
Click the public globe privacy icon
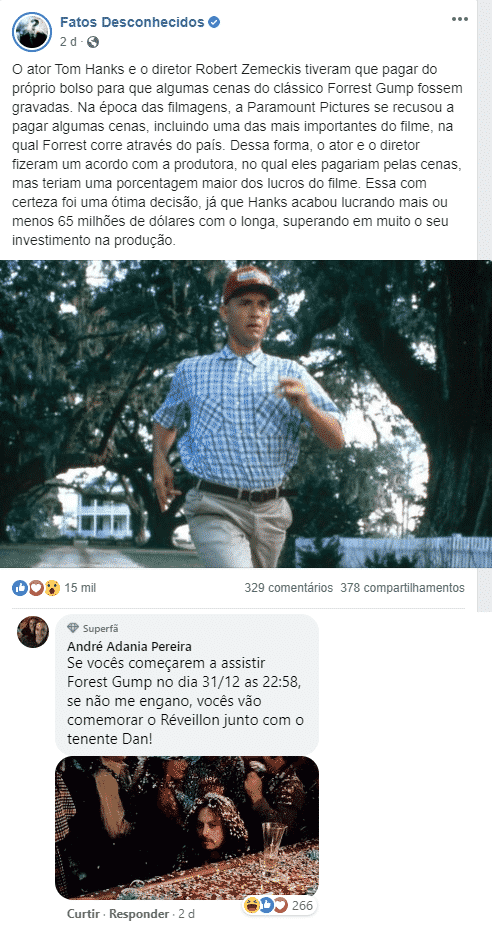tap(93, 42)
